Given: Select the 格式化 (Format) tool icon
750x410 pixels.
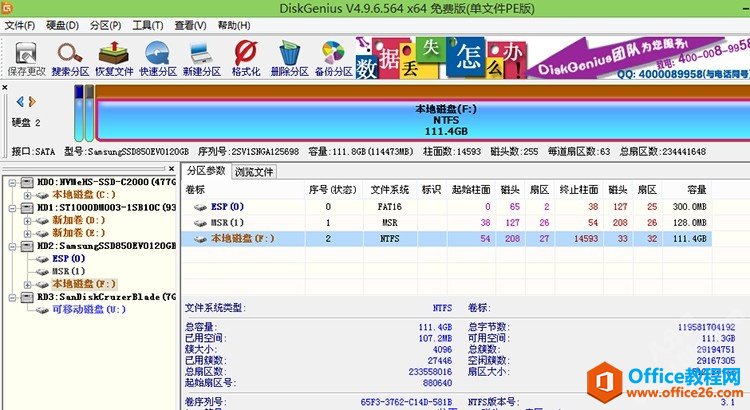Looking at the screenshot, I should pos(245,56).
